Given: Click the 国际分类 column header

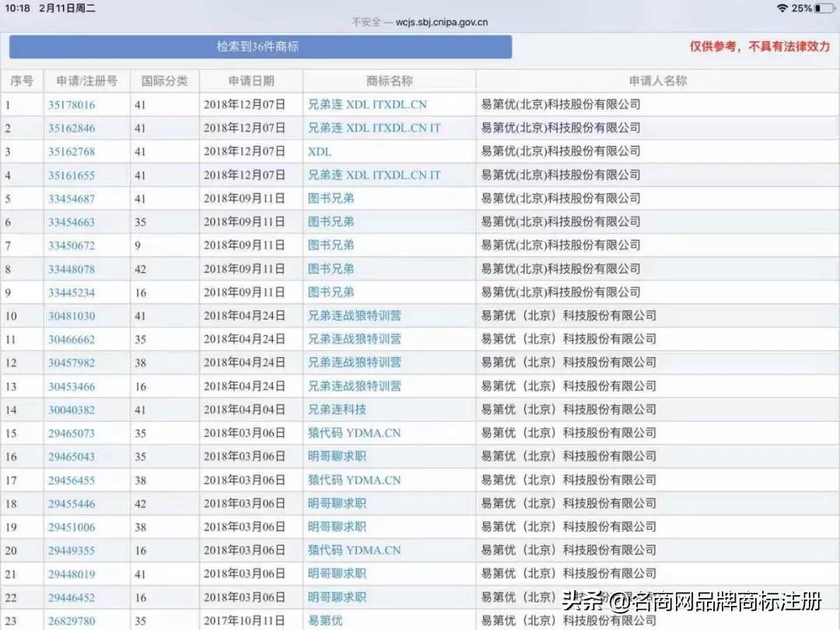Looking at the screenshot, I should (x=166, y=81).
